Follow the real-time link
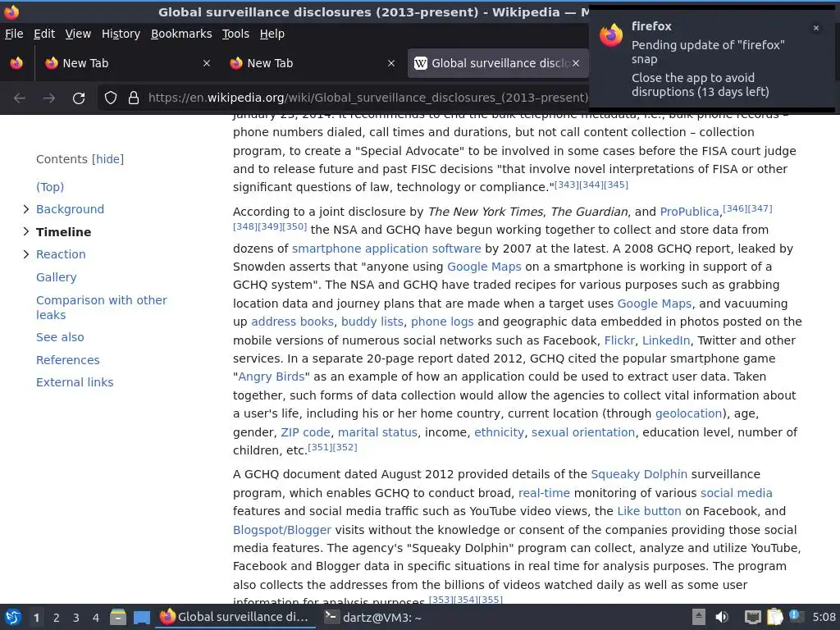Screen dimensions: 840x630 pyautogui.click(x=544, y=493)
